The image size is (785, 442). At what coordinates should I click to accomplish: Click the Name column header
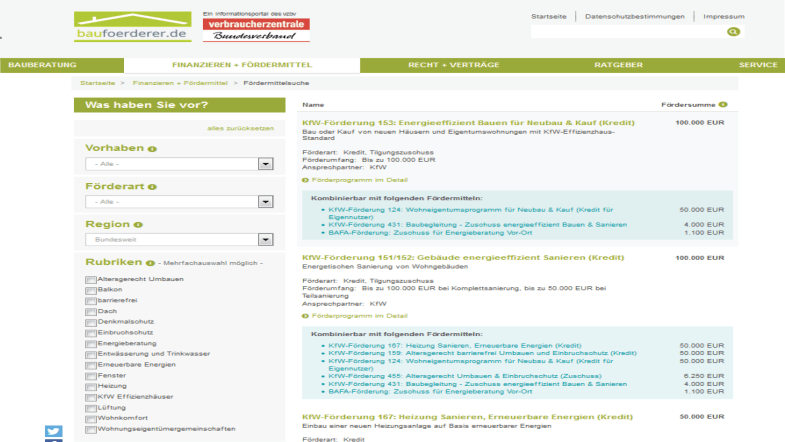313,105
